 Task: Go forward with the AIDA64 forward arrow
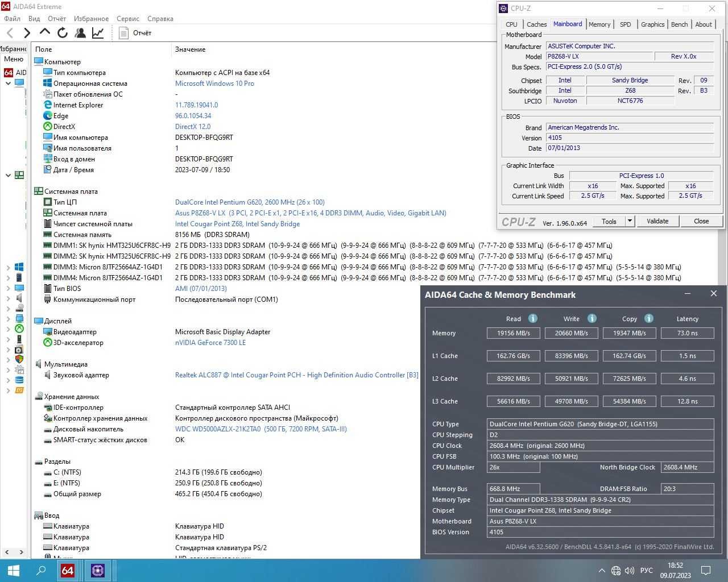(x=27, y=33)
